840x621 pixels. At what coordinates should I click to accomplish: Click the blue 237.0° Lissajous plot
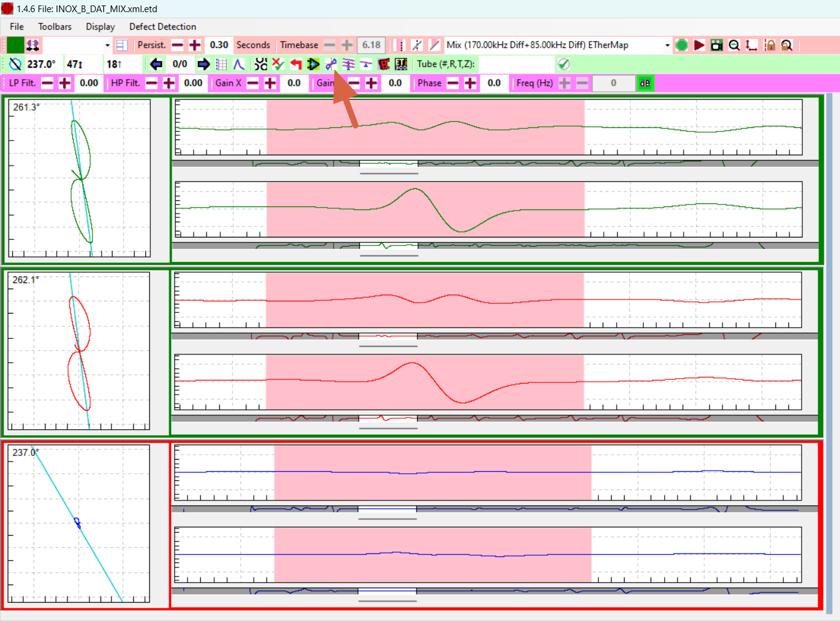tap(79, 524)
